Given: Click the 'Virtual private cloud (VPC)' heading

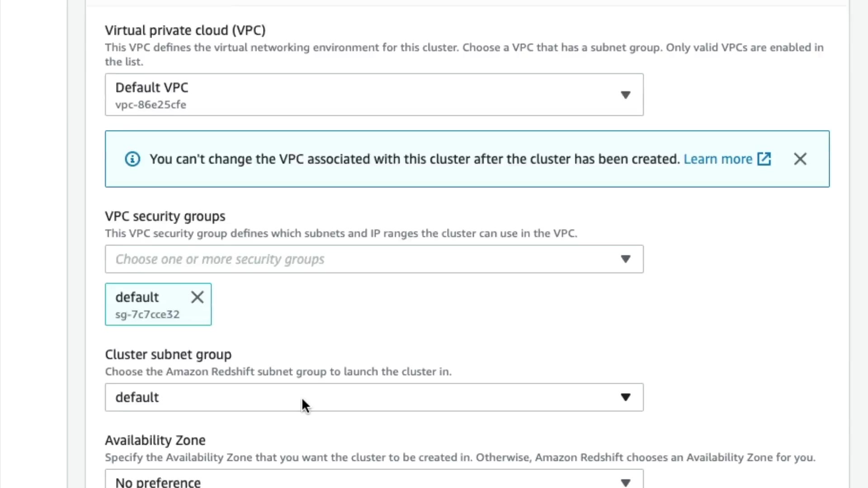Looking at the screenshot, I should pyautogui.click(x=185, y=30).
